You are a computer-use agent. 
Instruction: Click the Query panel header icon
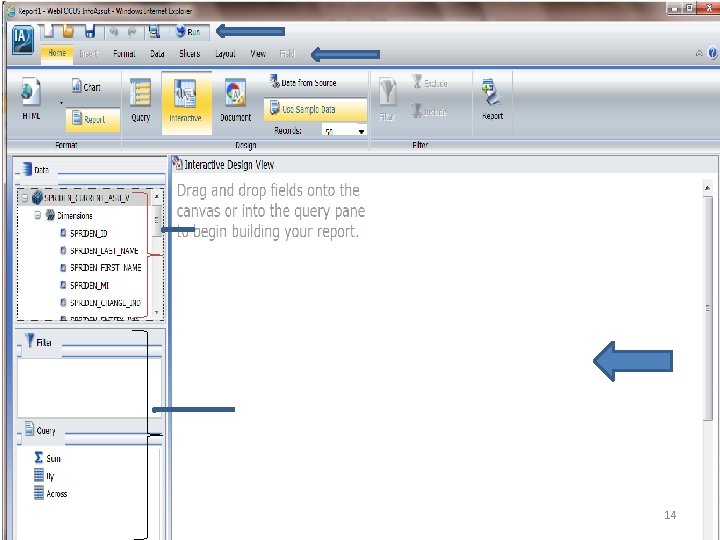(x=29, y=428)
